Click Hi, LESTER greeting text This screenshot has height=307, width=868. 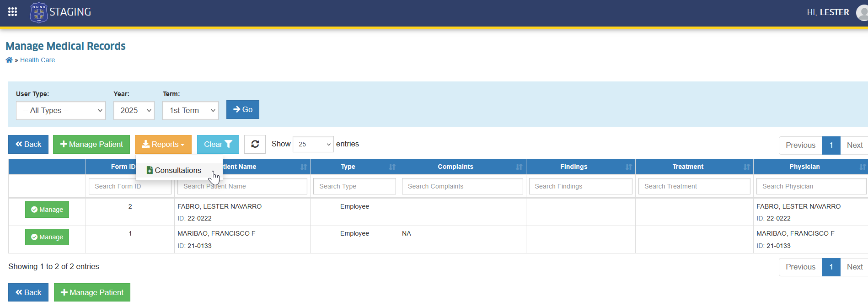click(828, 12)
